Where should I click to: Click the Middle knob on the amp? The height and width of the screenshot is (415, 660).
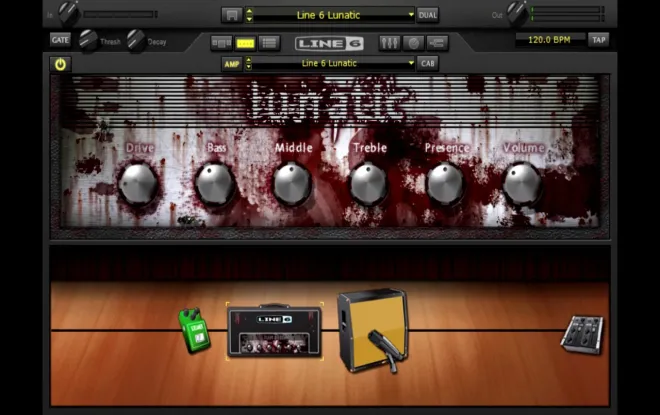292,184
